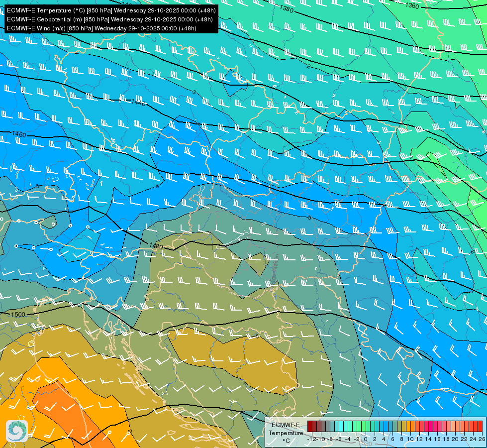
Task: Click the swirl weather logo icon
Action: coord(17,431)
